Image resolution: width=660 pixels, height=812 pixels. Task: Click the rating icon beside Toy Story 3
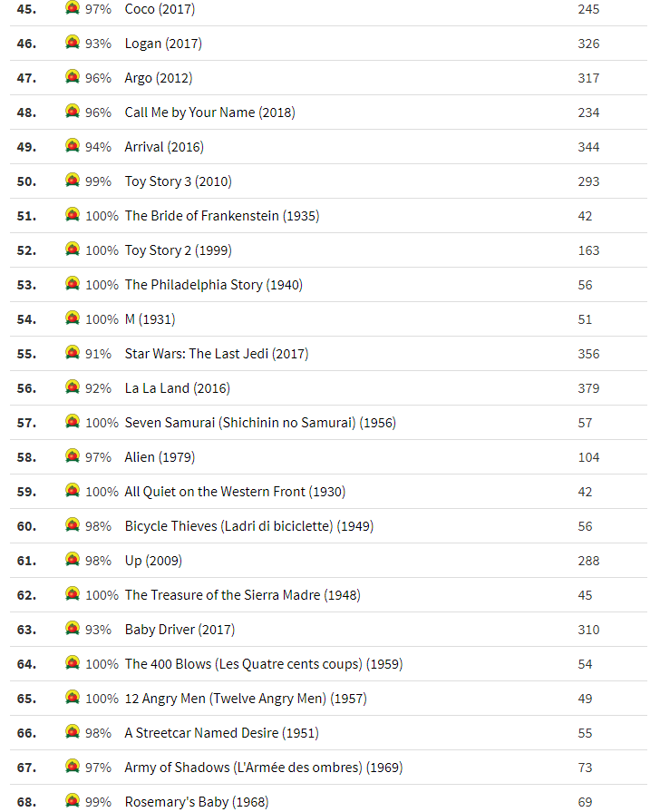point(73,181)
